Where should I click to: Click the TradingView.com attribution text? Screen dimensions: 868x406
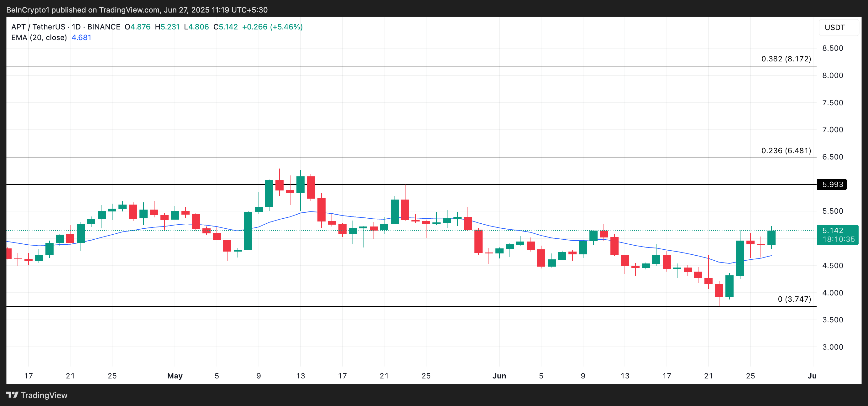130,9
